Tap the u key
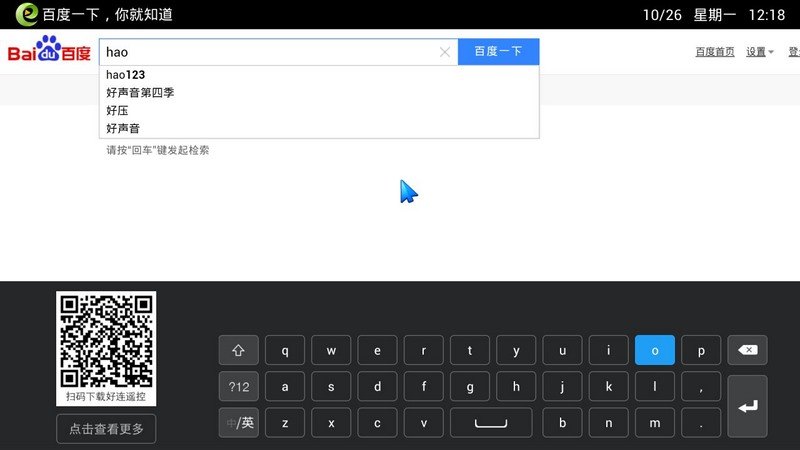 point(562,350)
